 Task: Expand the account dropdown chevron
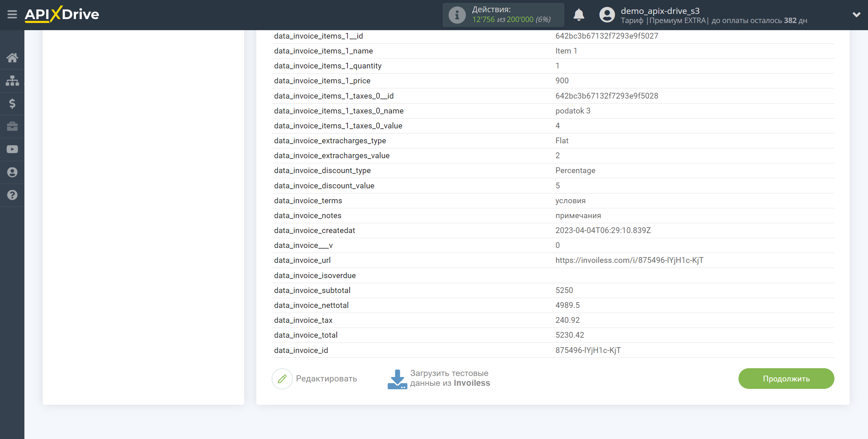pyautogui.click(x=856, y=15)
